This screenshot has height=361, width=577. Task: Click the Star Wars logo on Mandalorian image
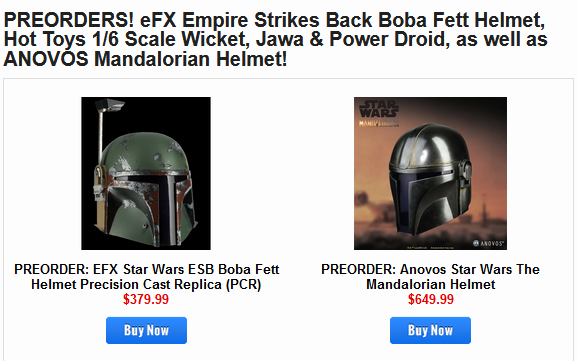(x=379, y=109)
